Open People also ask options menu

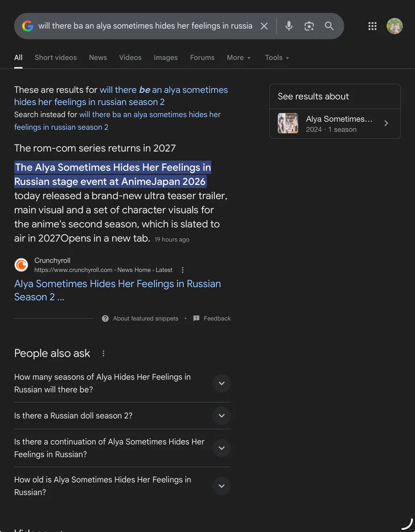click(103, 354)
